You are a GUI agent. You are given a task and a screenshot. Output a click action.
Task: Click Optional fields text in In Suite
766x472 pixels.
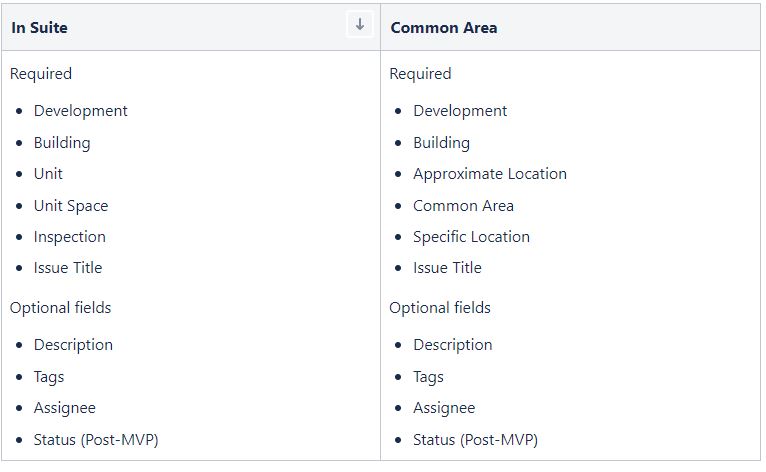coord(61,308)
